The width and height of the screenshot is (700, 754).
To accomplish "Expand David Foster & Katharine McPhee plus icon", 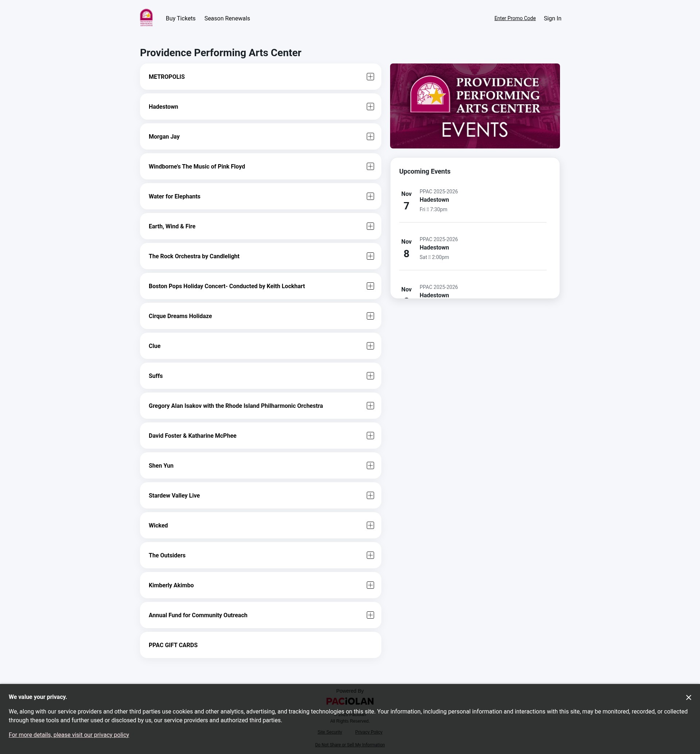I will coord(370,436).
